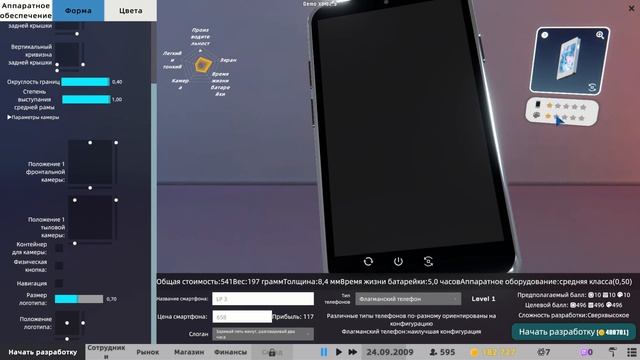Click the date 24.09.2009 display

tap(389, 352)
